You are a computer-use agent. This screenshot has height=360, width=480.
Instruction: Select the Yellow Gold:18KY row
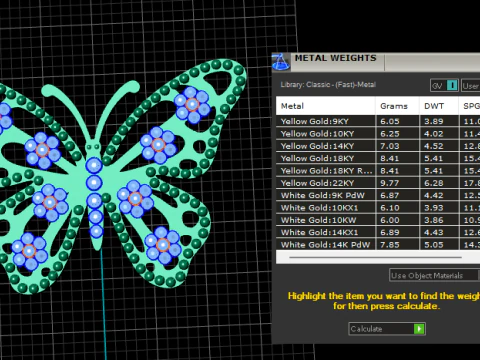point(378,158)
